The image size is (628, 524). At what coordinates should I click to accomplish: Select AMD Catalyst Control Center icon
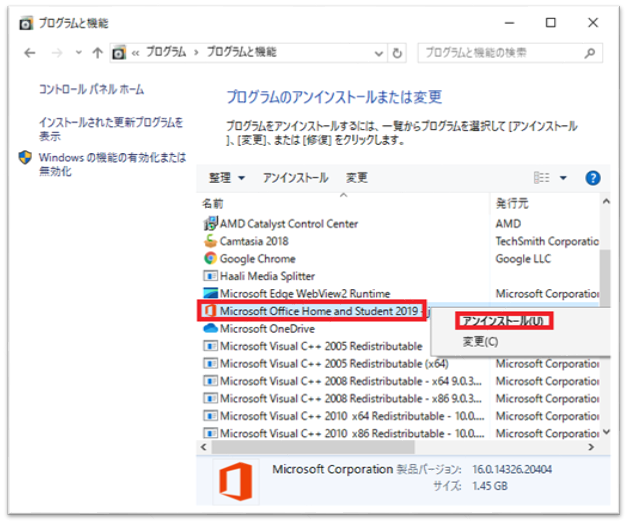tap(211, 224)
